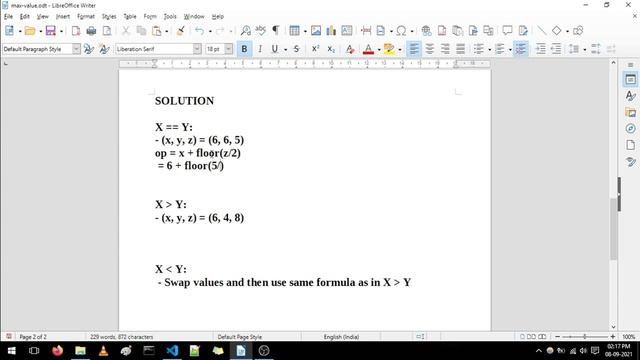This screenshot has height=360, width=640.
Task: Open Firefox from the taskbar
Action: tap(58, 351)
